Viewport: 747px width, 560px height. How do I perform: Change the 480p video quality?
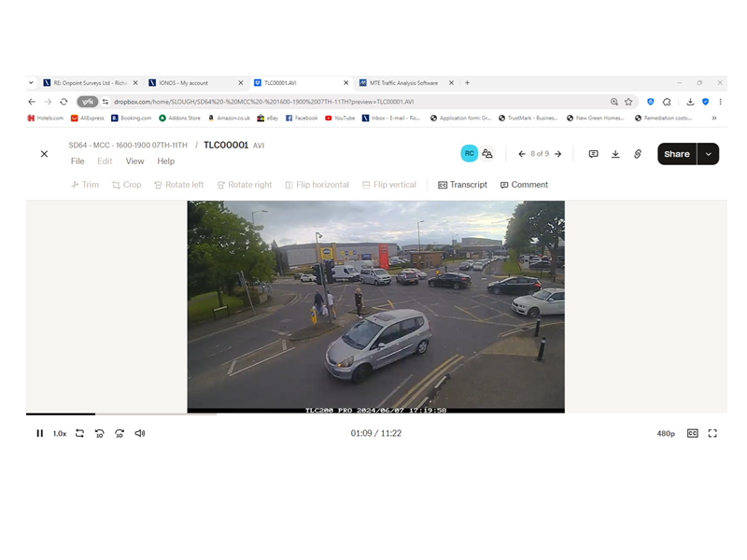tap(666, 433)
